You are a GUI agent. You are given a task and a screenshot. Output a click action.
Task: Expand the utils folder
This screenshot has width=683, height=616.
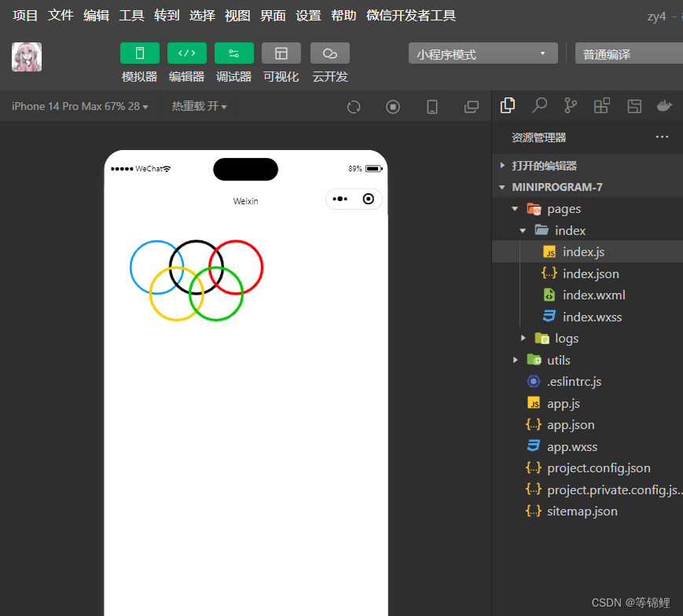(x=587, y=360)
